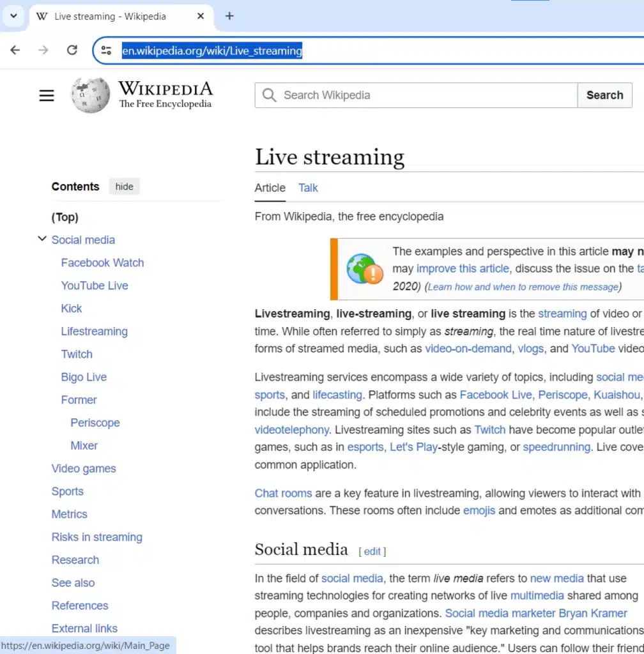Follow the improve this article link
Screen dimensions: 644x654
(x=463, y=269)
